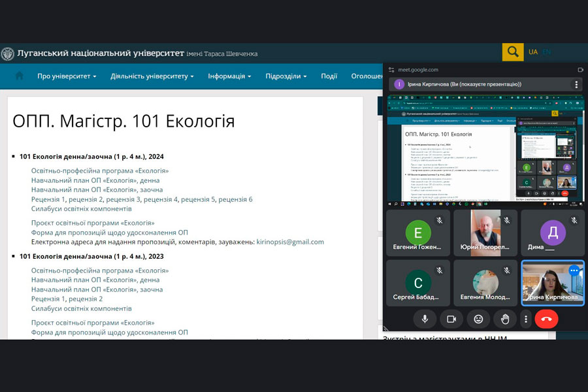Click the muted mic icon on Юрий Погорел tile
Viewport: 588px width, 392px height.
coord(506,221)
